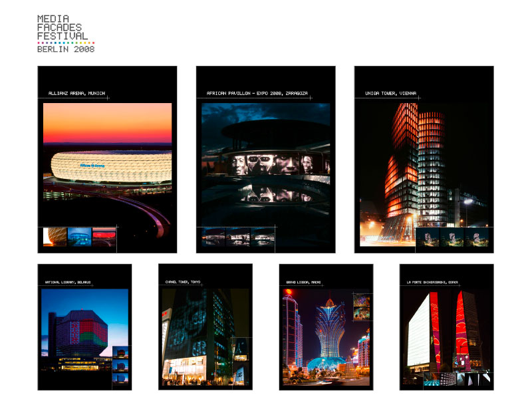Image resolution: width=532 pixels, height=399 pixels.
Task: Click the Chanel Tower, Tokyo title
Action: 183,282
